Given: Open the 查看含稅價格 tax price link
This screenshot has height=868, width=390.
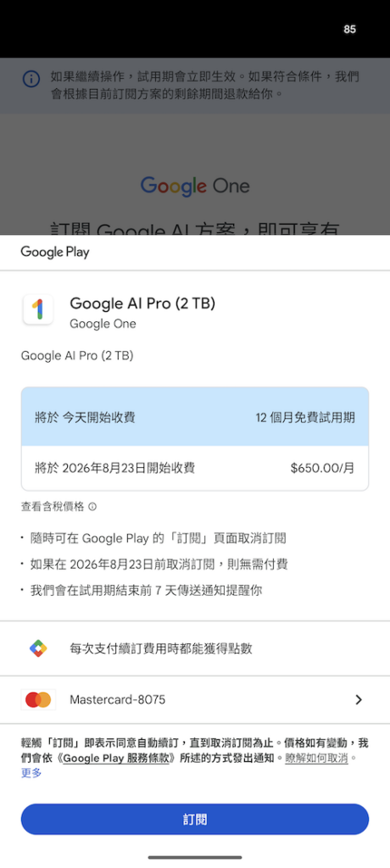Looking at the screenshot, I should 53,507.
